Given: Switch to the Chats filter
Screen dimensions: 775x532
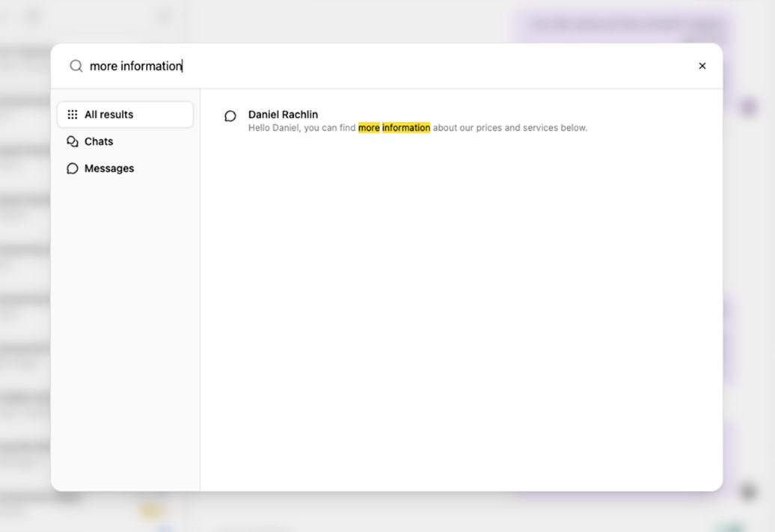Looking at the screenshot, I should (125, 141).
